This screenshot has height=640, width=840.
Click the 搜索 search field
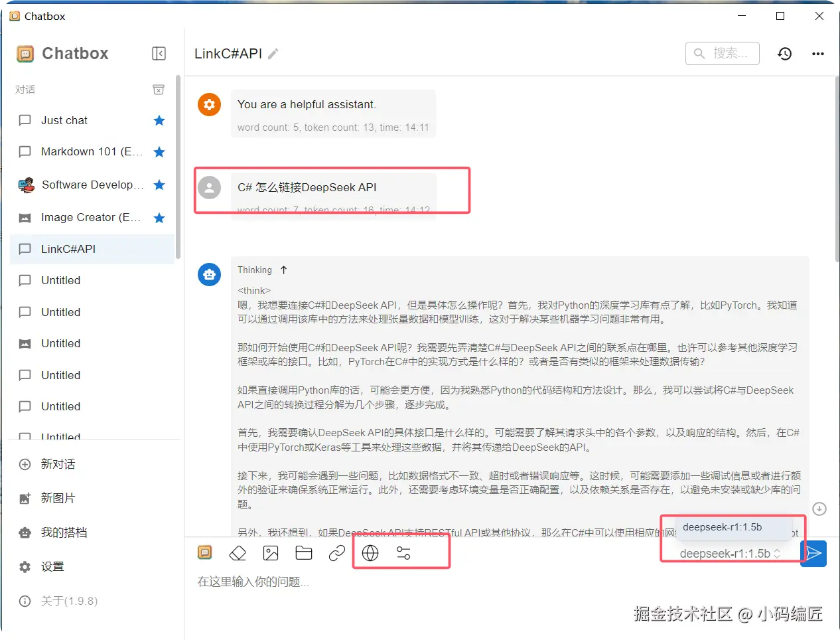point(723,53)
